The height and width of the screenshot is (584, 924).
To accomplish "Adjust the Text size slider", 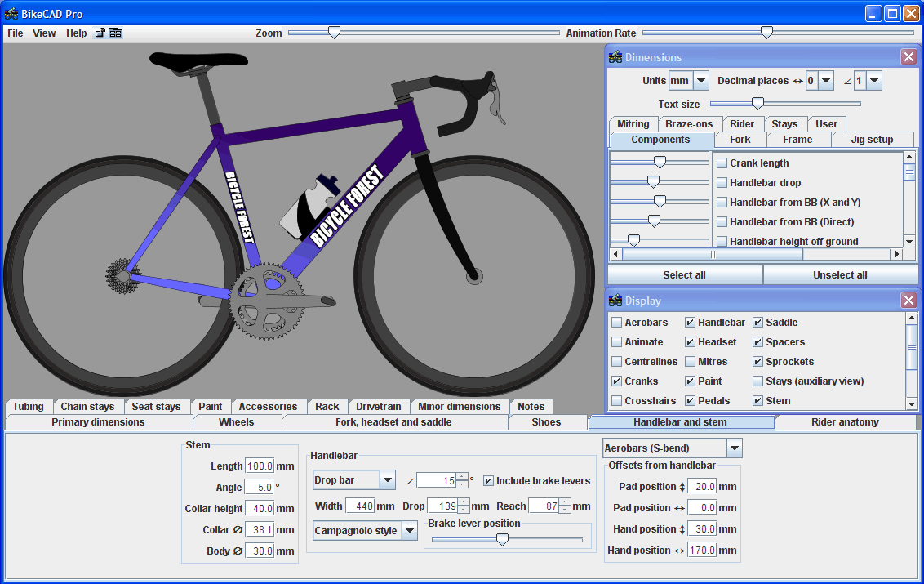I will click(757, 104).
